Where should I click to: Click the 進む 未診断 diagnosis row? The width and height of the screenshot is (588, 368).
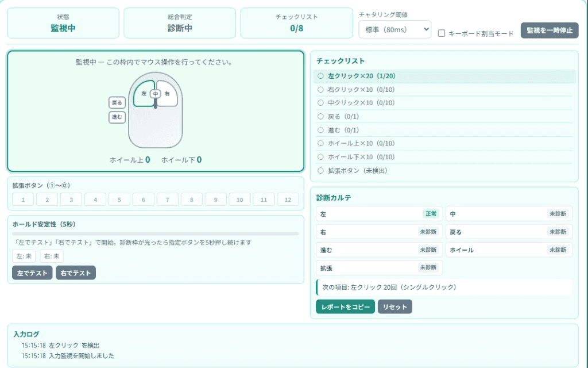[379, 250]
